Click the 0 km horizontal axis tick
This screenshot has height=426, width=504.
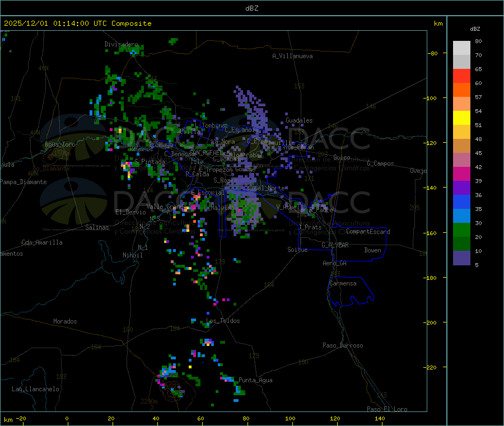coord(67,418)
